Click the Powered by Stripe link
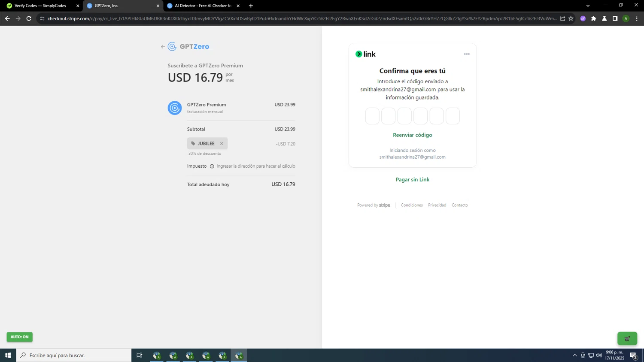Image resolution: width=644 pixels, height=362 pixels. click(374, 205)
